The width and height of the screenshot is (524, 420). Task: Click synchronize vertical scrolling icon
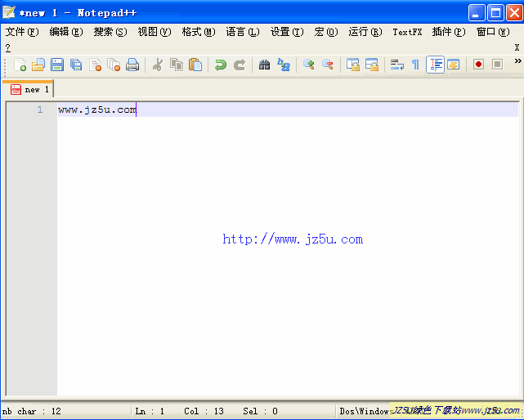click(x=353, y=65)
